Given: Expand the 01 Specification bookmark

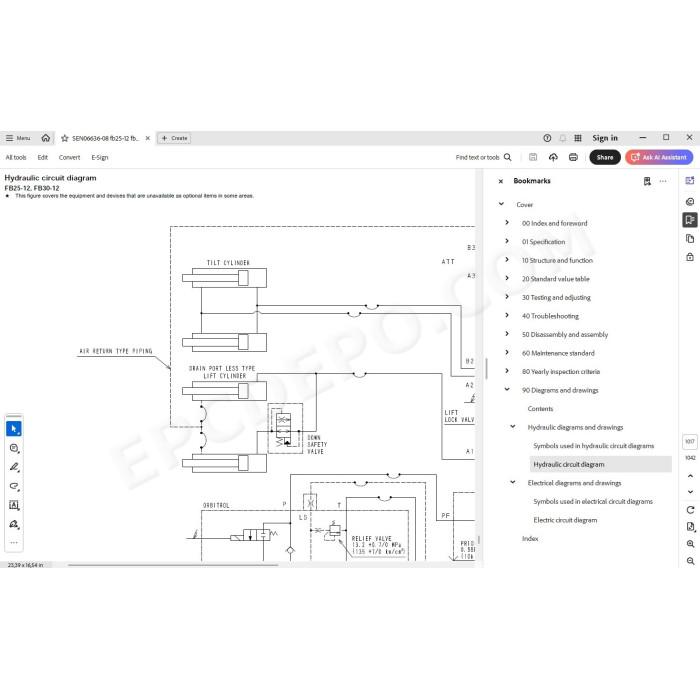Looking at the screenshot, I should coord(507,241).
